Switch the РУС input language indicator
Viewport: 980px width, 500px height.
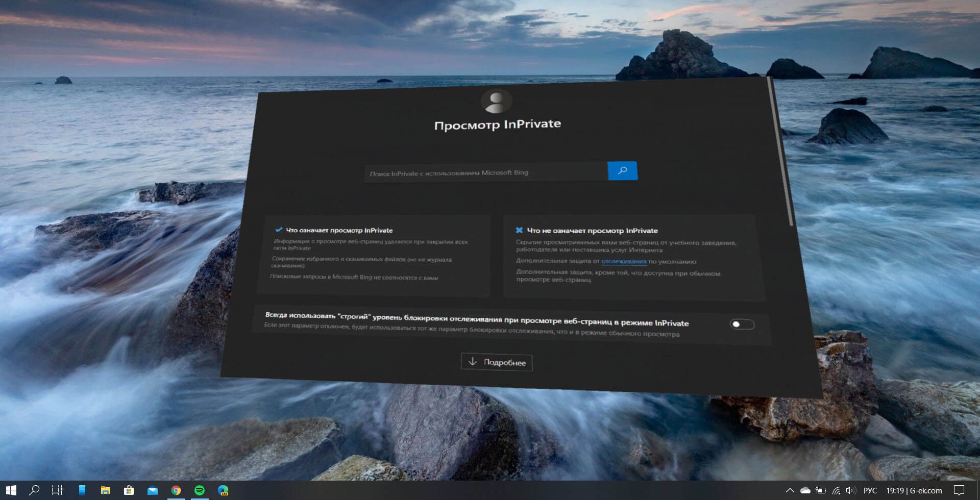pos(870,491)
